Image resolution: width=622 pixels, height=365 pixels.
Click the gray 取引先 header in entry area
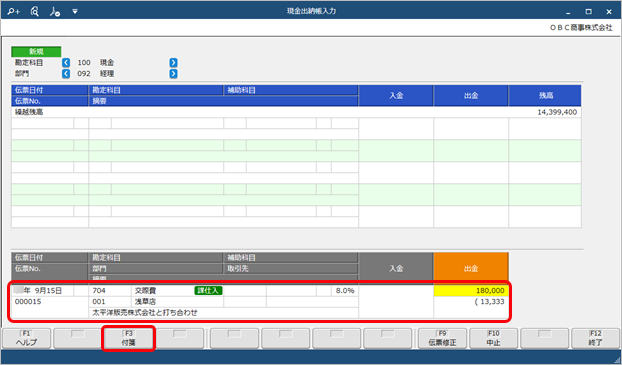291,269
